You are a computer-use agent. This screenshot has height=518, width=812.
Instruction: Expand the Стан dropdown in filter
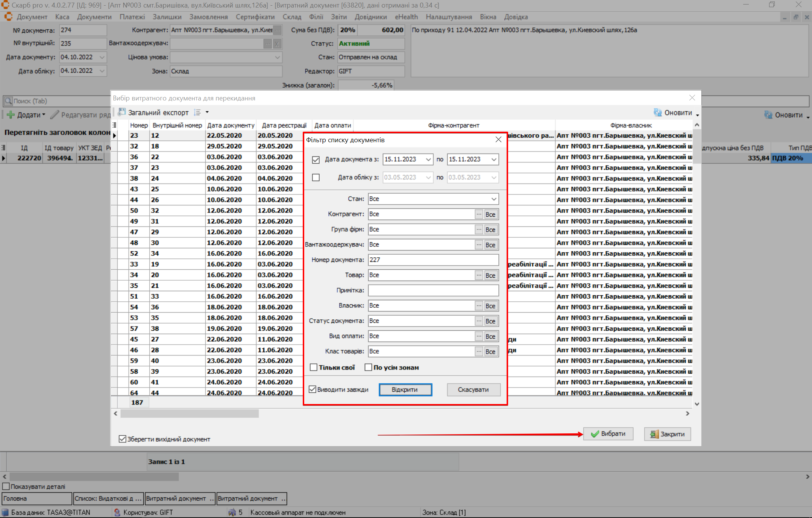coord(493,199)
